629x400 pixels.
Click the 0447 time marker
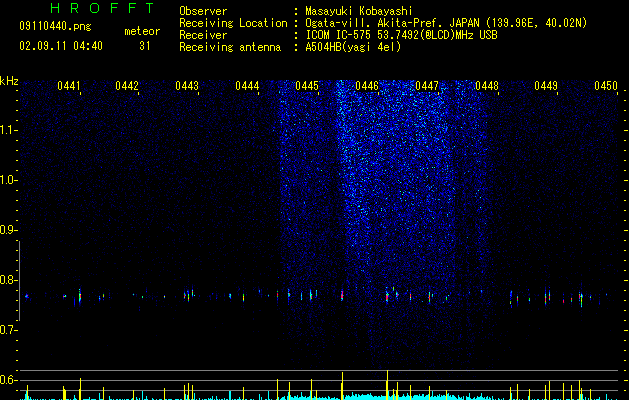click(x=427, y=86)
